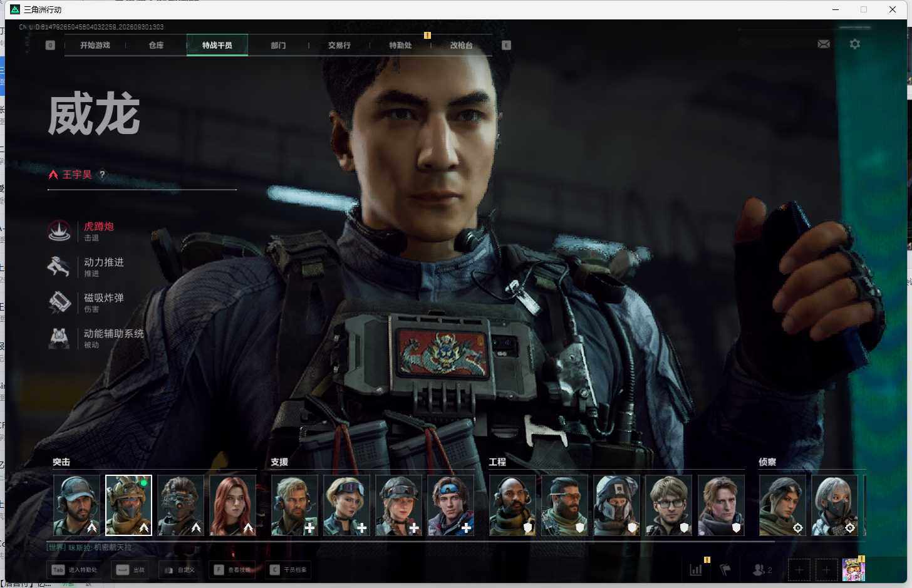This screenshot has height=588, width=912.
Task: Select the 虎蹲炮 skill icon
Action: [59, 230]
